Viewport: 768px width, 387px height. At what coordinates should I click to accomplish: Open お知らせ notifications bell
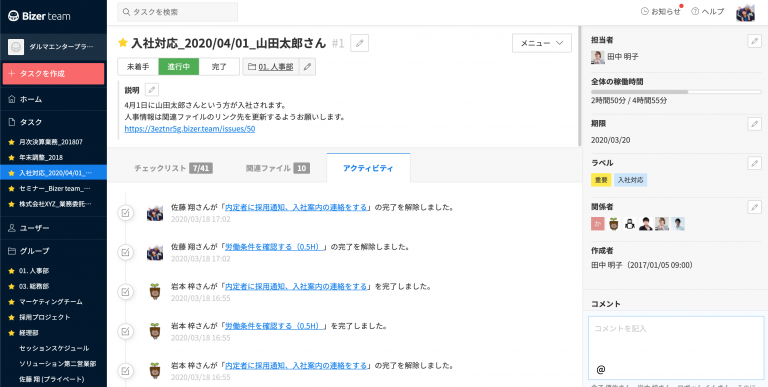[661, 12]
